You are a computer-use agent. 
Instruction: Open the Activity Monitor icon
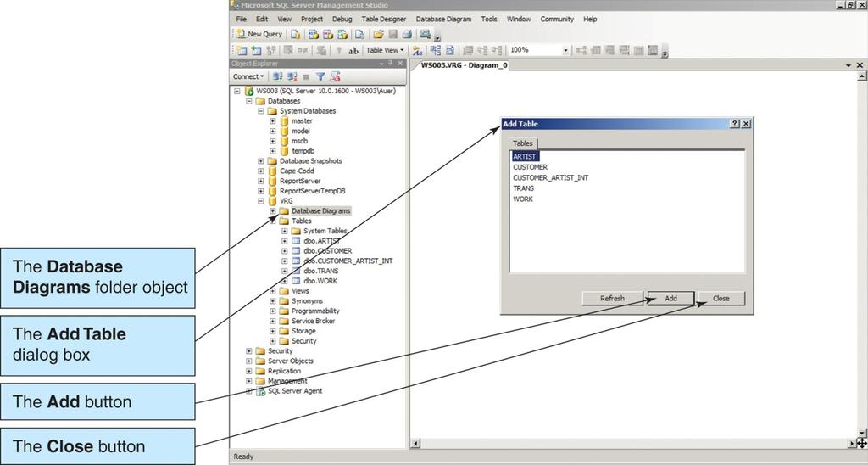[426, 34]
